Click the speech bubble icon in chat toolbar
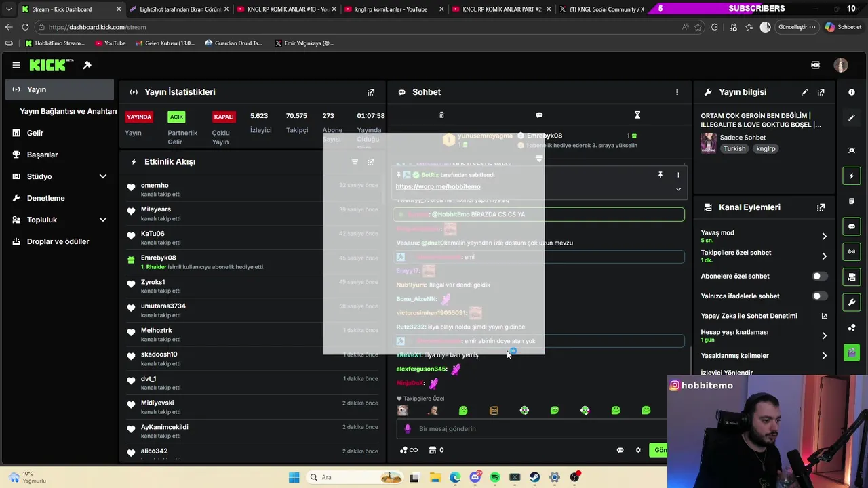The image size is (868, 488). [x=539, y=115]
